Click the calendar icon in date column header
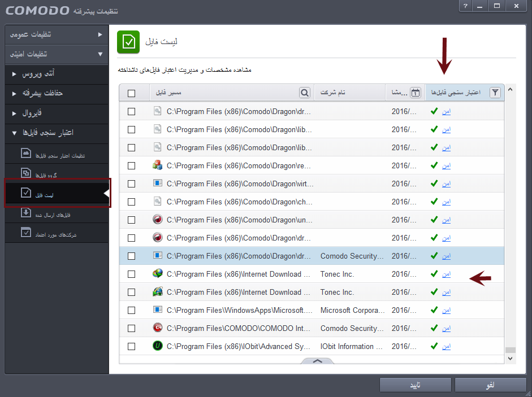Screen dimensions: 532x397 click(416, 93)
